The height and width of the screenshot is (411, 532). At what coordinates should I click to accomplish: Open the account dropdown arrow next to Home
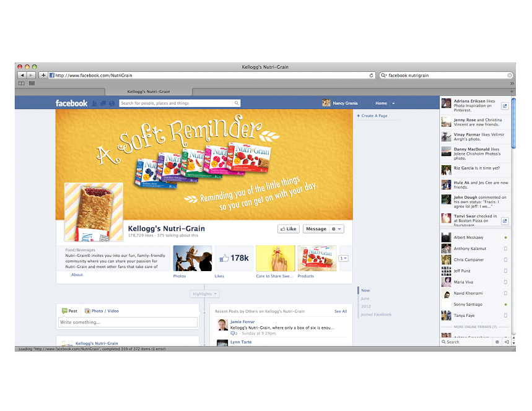(393, 103)
